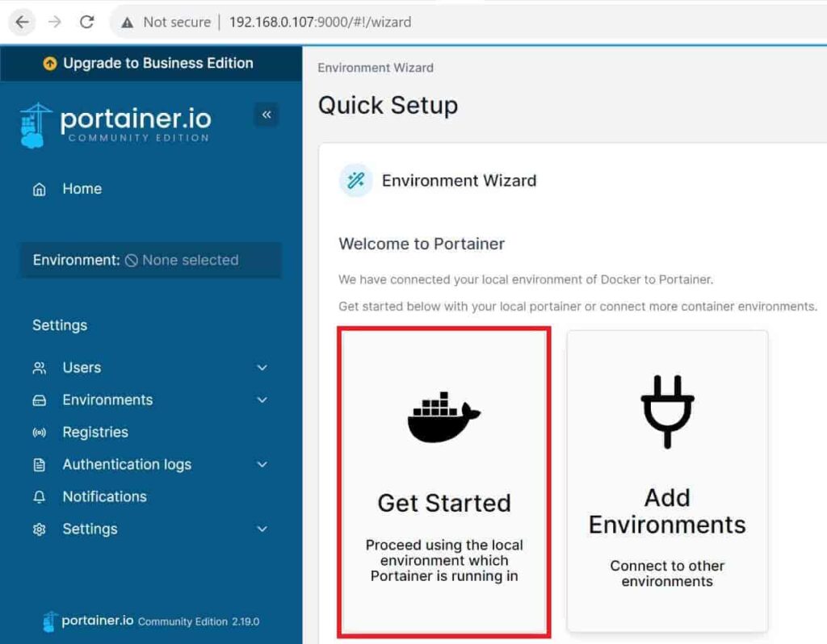Image resolution: width=827 pixels, height=644 pixels.
Task: Click the Environment: None selected entry
Action: [x=136, y=260]
